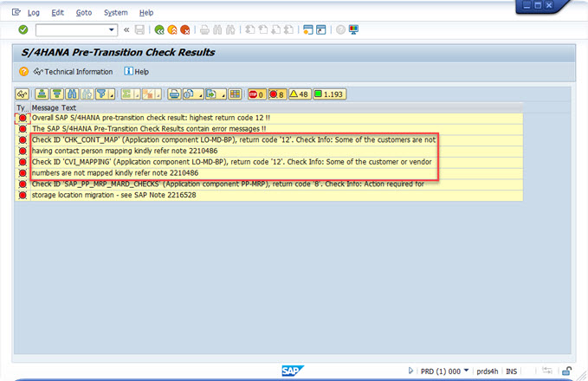Screen dimensions: 588x381
Task: Click the Help button with info icon
Action: (137, 71)
